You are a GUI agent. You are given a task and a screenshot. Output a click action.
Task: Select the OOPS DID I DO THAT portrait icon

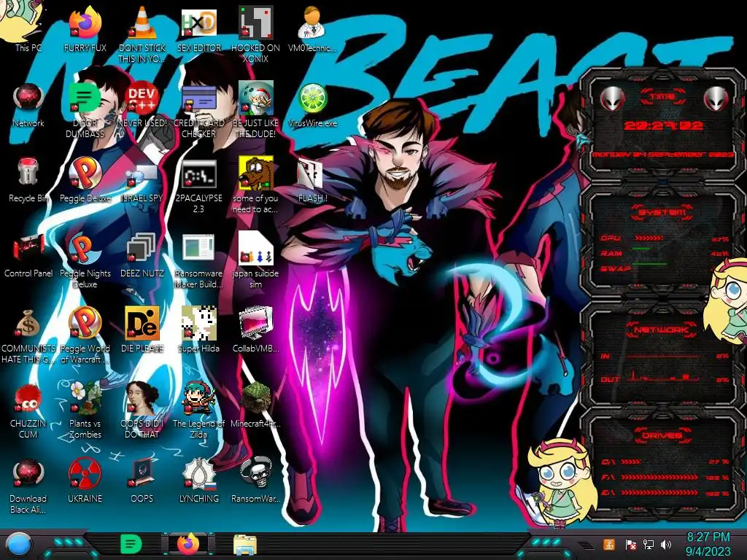[142, 411]
